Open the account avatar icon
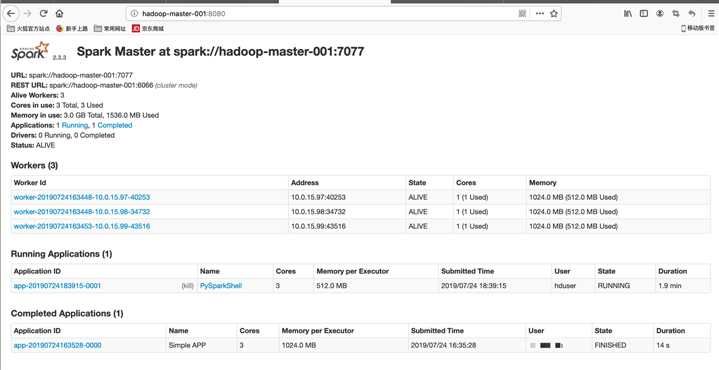Viewport: 719px width, 370px height. click(x=660, y=14)
